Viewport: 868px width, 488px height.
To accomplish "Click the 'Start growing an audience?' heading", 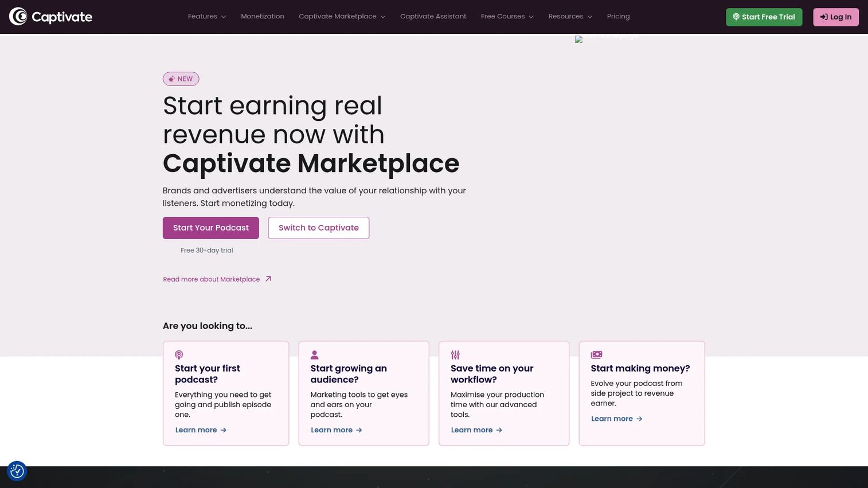I will coord(349,374).
